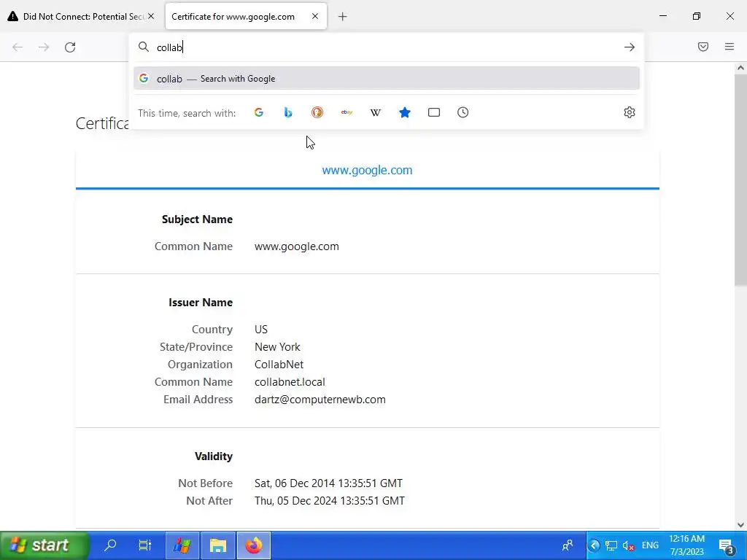Click the organization value CollabNet
The height and width of the screenshot is (560, 747).
click(279, 365)
